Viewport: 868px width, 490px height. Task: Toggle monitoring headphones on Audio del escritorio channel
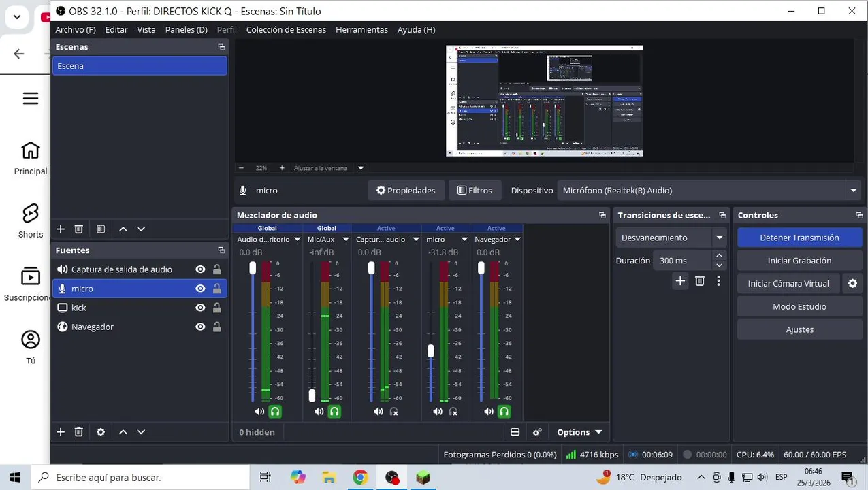coord(275,412)
